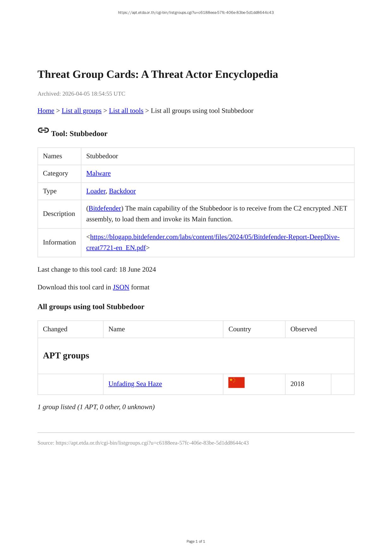Click the page title heading
This screenshot has width=392, height=554.
157,74
